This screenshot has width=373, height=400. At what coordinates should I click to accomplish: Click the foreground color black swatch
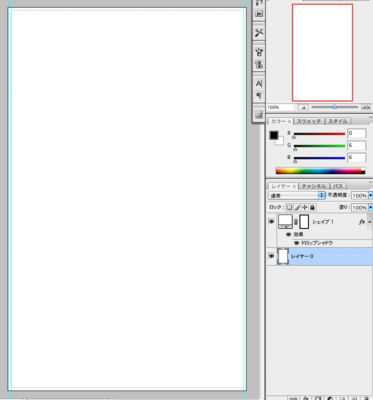(x=273, y=135)
